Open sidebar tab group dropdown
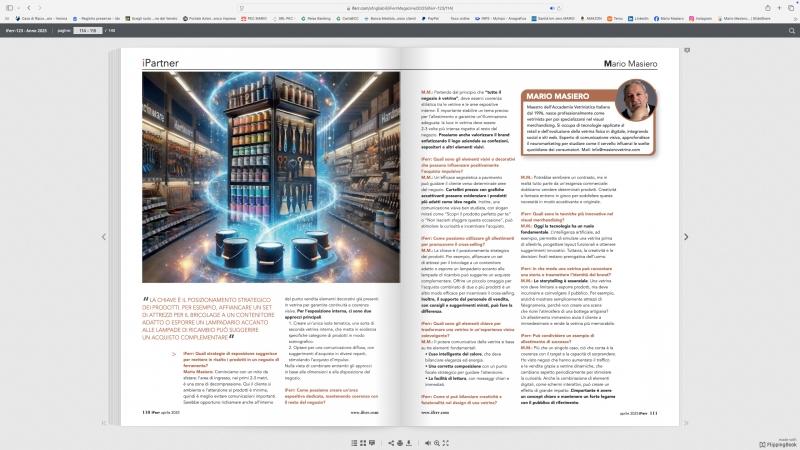 [18, 8]
